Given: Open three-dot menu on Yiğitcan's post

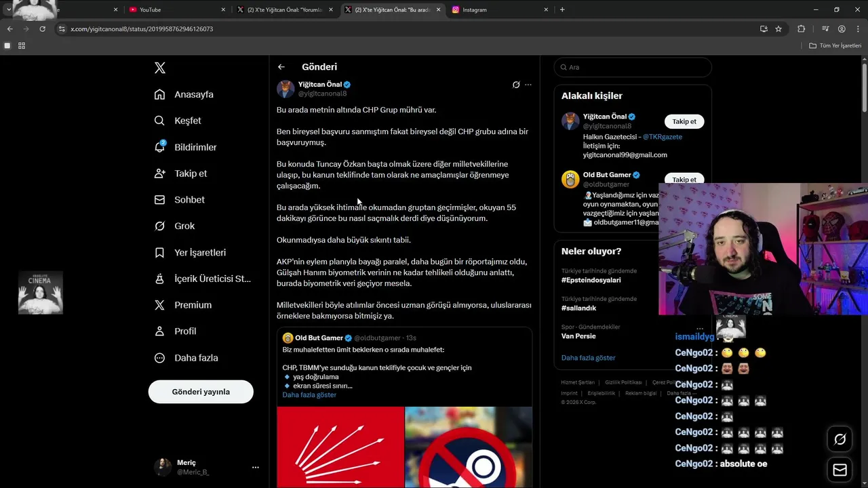Looking at the screenshot, I should pos(528,85).
